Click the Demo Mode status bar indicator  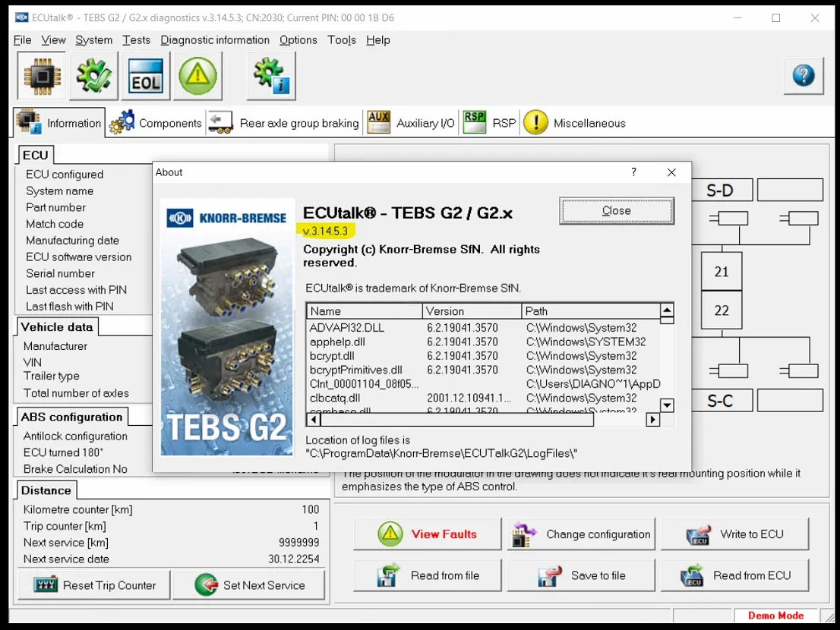(775, 616)
